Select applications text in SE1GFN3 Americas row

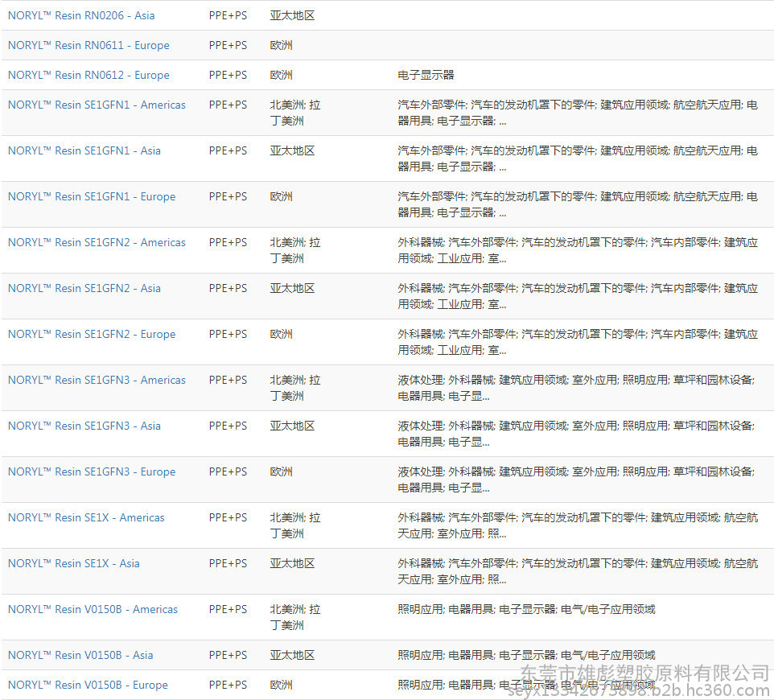pos(576,389)
